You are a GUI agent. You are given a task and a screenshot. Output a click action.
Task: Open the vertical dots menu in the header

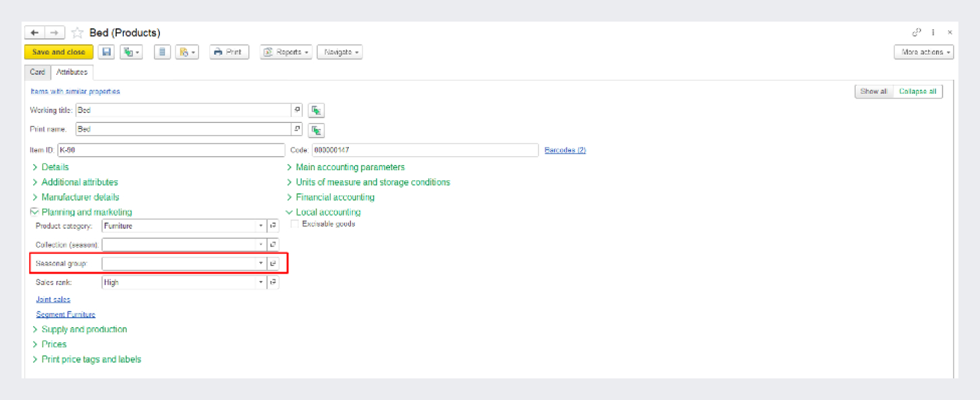(x=933, y=32)
